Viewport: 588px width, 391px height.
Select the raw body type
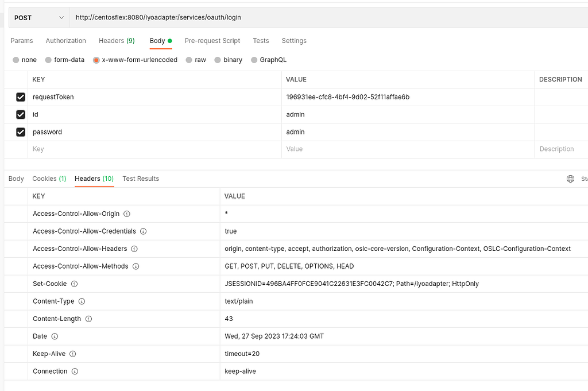click(196, 60)
